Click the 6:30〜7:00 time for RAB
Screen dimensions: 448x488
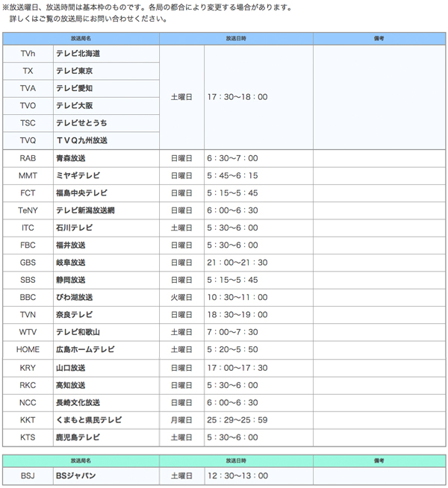click(x=232, y=158)
